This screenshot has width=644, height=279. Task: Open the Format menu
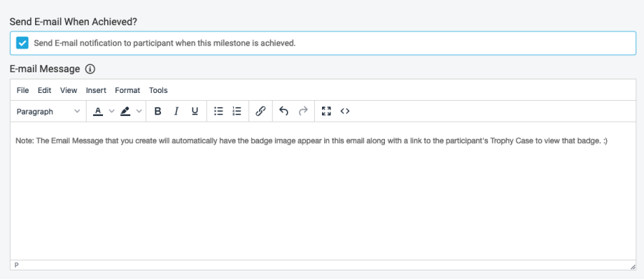click(x=127, y=90)
